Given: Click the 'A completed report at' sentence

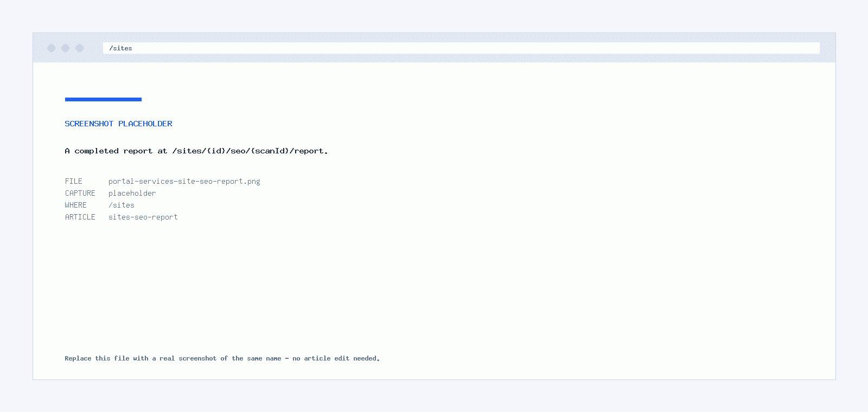Looking at the screenshot, I should (196, 151).
